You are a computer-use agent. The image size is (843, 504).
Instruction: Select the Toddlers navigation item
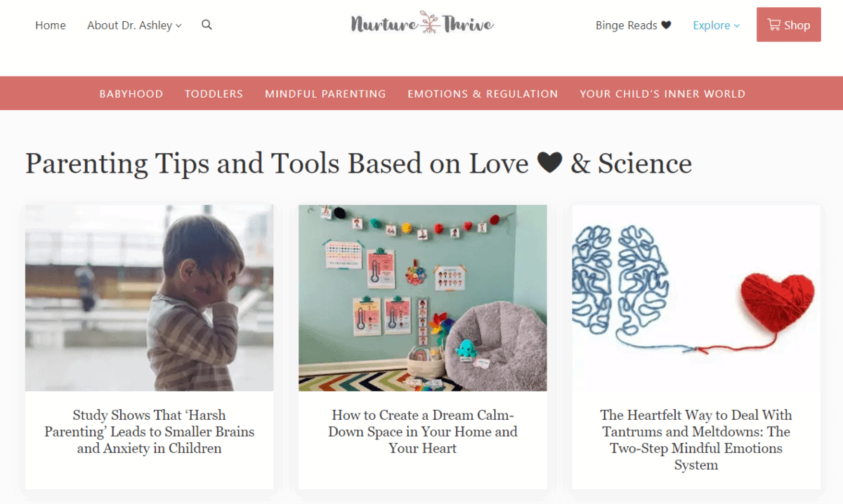214,93
